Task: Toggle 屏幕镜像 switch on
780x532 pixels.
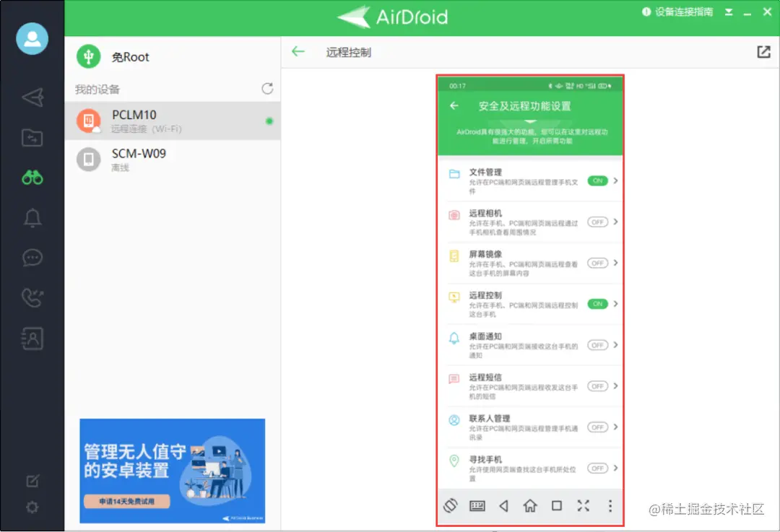Action: click(x=597, y=263)
